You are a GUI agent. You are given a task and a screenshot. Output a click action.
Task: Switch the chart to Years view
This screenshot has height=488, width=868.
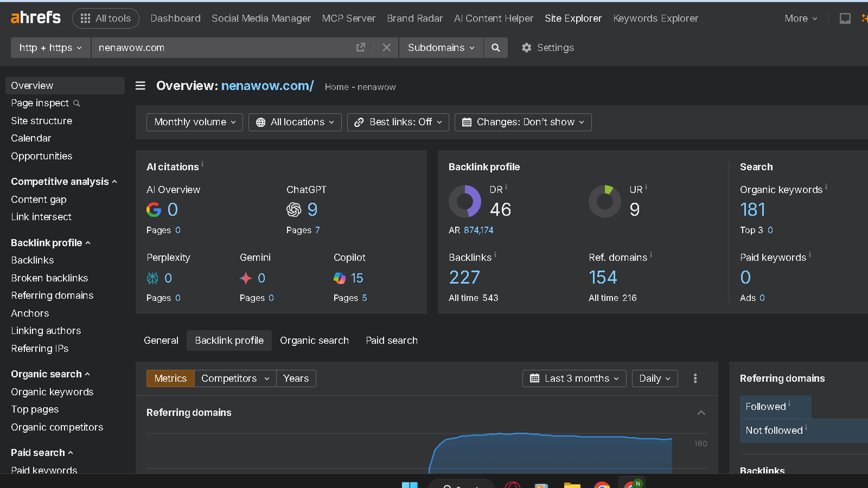296,378
